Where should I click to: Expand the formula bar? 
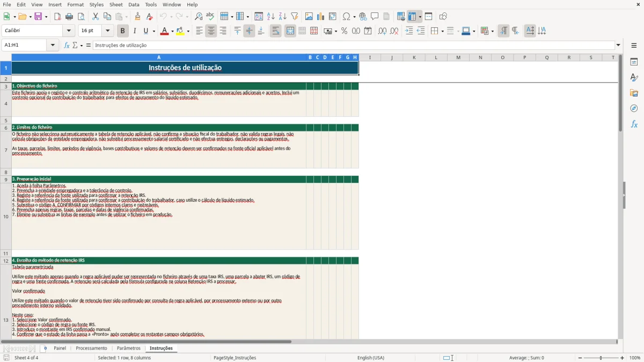click(x=618, y=45)
